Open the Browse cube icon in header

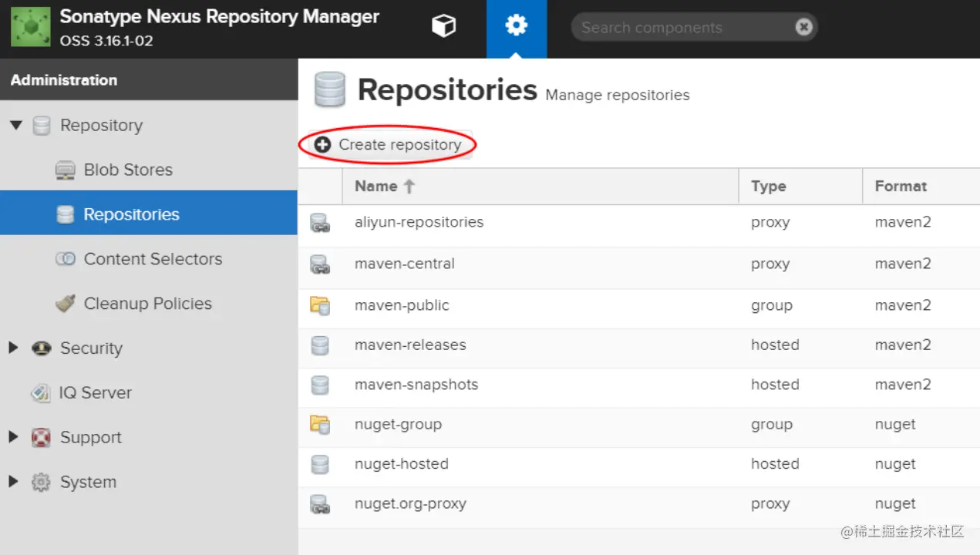443,27
